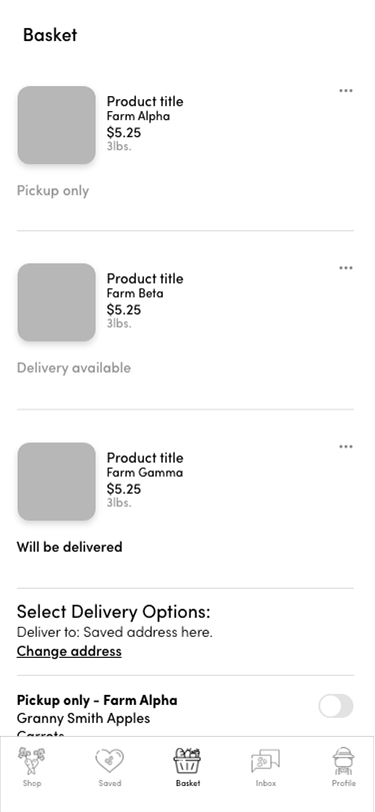This screenshot has height=812, width=375.
Task: Tap the Farm Alpha product title
Action: click(145, 101)
